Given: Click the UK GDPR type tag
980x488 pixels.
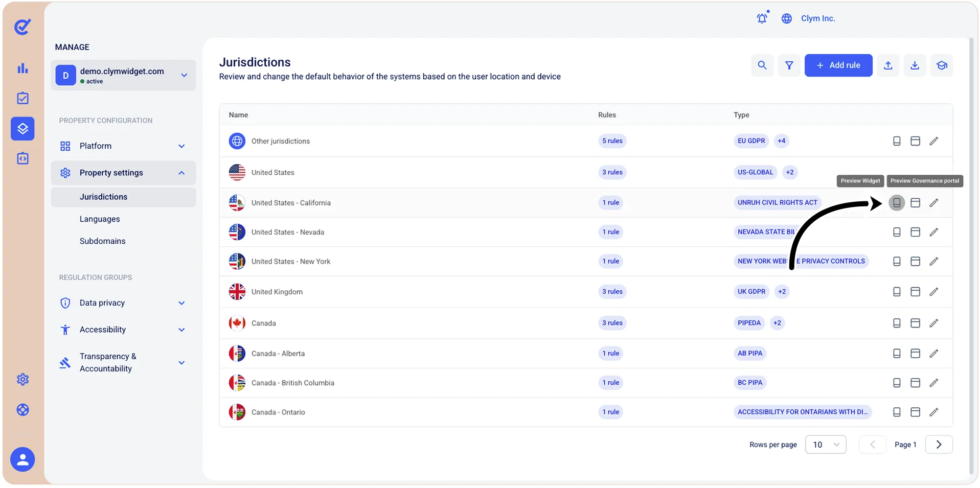Looking at the screenshot, I should pyautogui.click(x=751, y=292).
